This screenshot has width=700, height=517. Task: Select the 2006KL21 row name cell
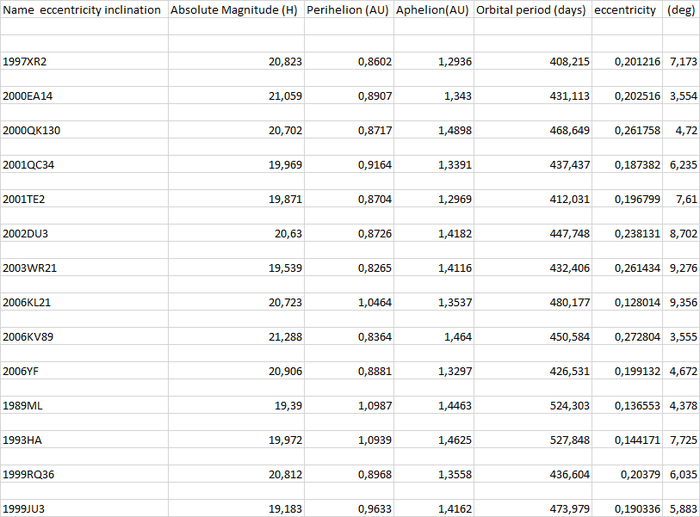click(28, 302)
